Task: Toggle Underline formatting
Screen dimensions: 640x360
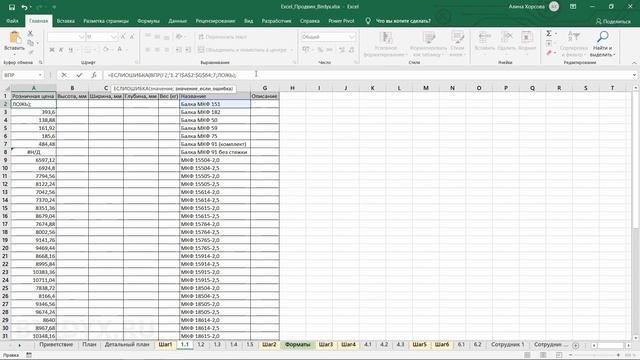Action: click(x=71, y=50)
